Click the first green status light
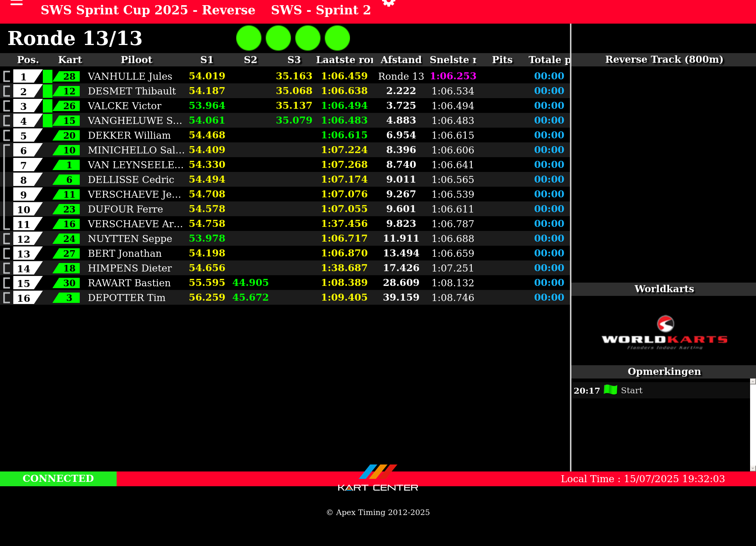 [249, 38]
